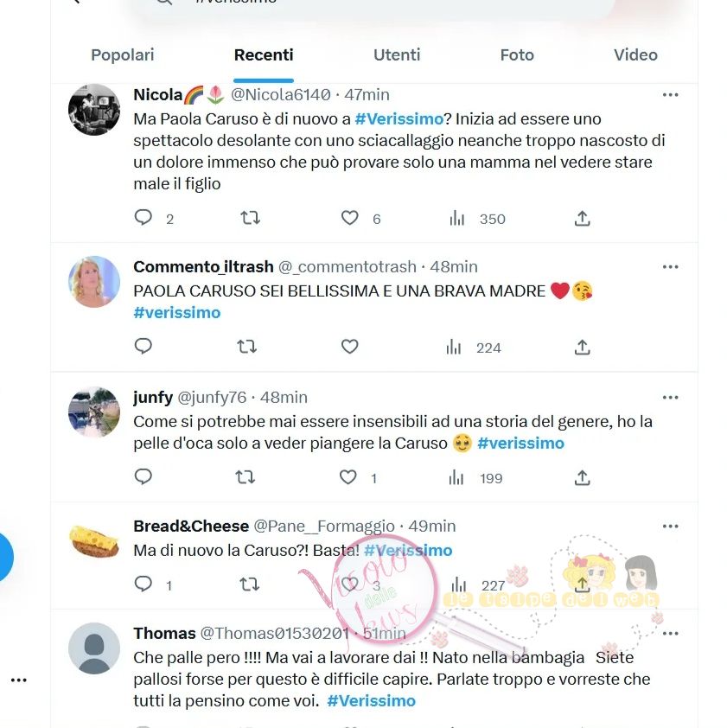The height and width of the screenshot is (728, 727).
Task: Open the Foto tab
Action: pyautogui.click(x=517, y=54)
